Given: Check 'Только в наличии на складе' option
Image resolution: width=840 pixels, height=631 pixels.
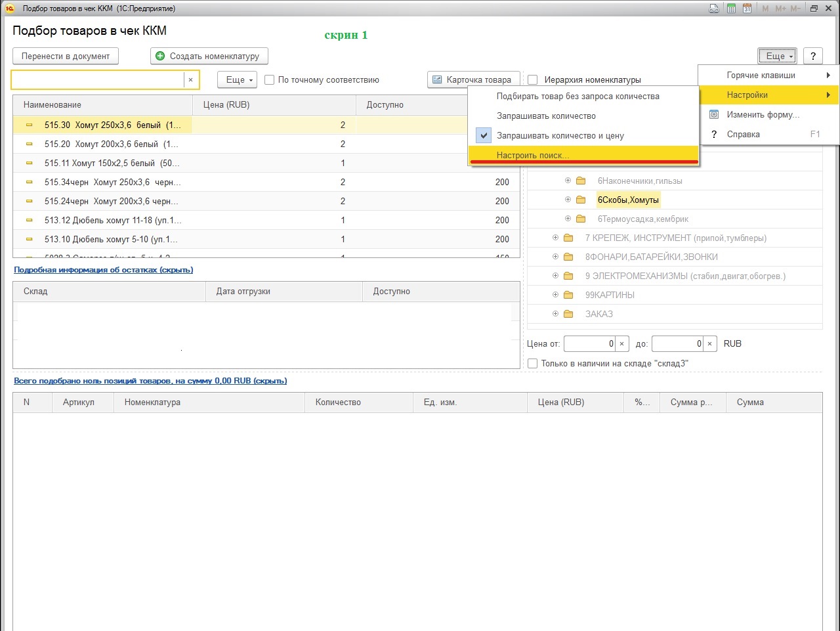Looking at the screenshot, I should [533, 363].
